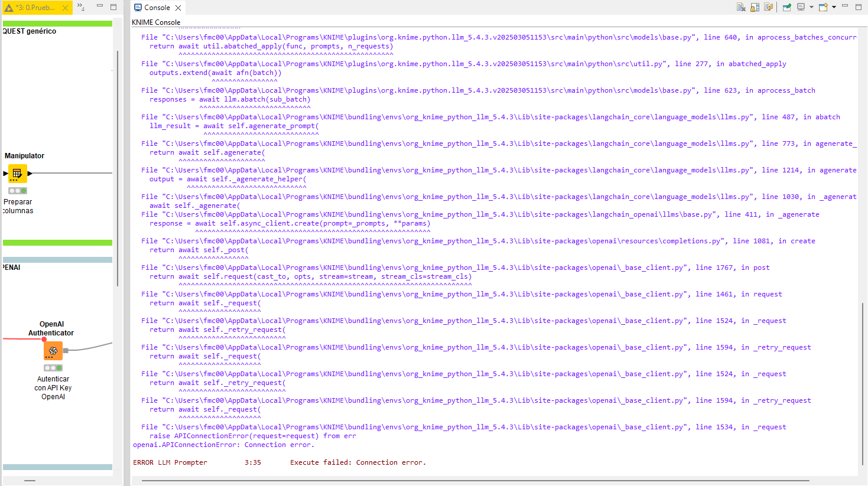Switch to the Console tab
Viewport: 868px width, 486px height.
coord(157,8)
